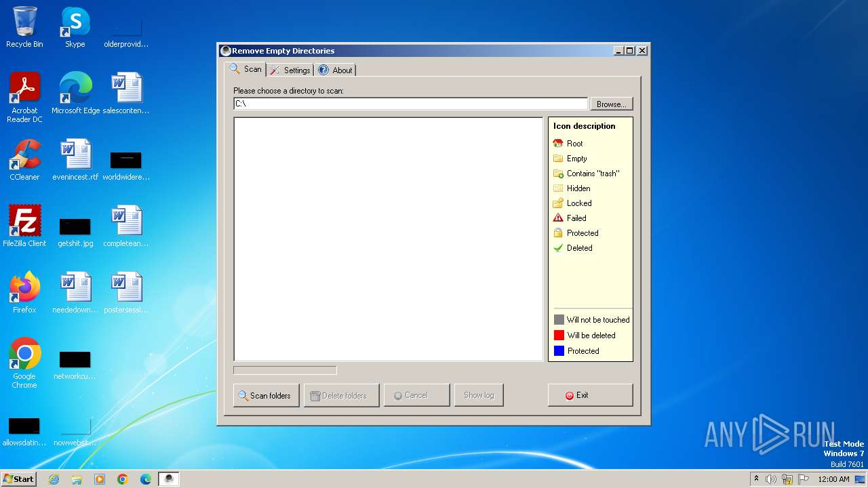Click the taskbar clock showing 12:00 AM
Image resolution: width=868 pixels, height=488 pixels.
(833, 479)
